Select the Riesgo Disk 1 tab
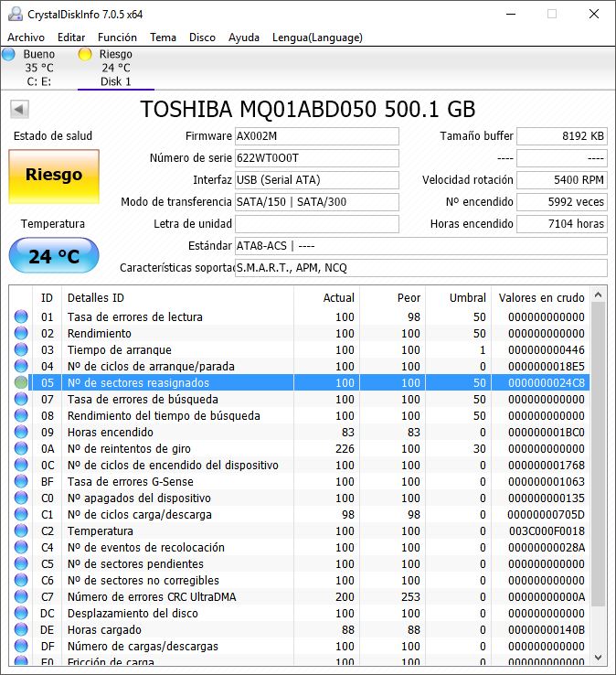616x675 pixels. 115,68
